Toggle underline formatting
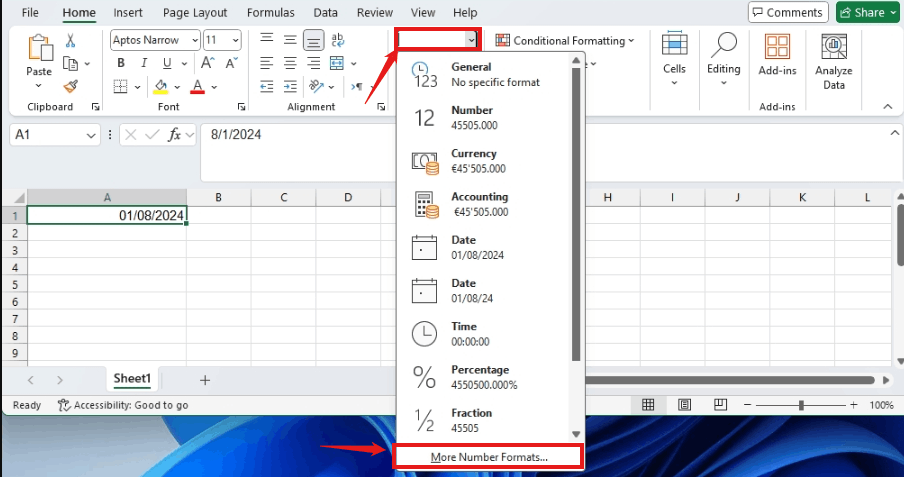The image size is (904, 477). (x=167, y=63)
